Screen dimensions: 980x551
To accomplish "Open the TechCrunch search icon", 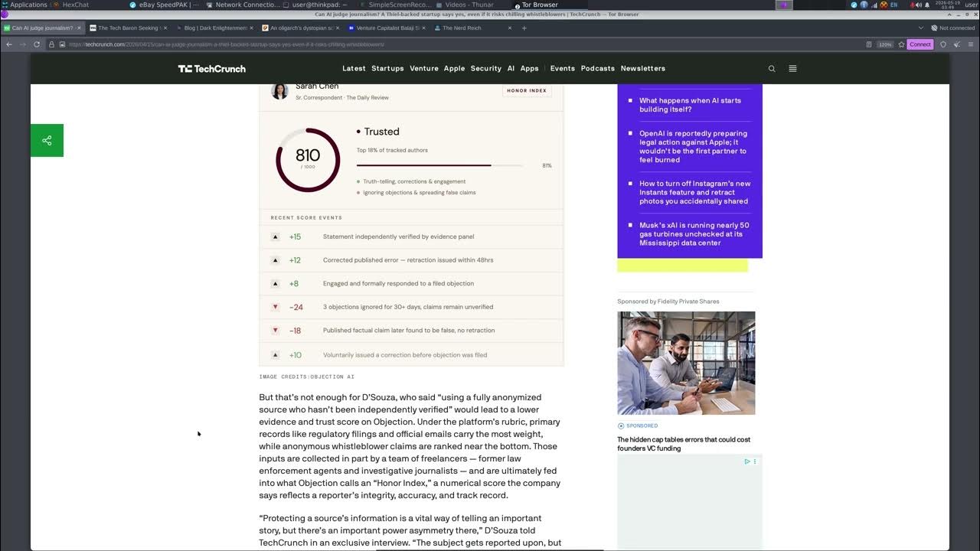I will [x=772, y=69].
